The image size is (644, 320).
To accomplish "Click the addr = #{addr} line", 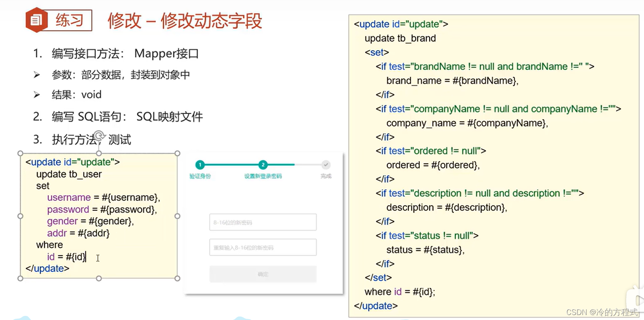I will [x=79, y=233].
